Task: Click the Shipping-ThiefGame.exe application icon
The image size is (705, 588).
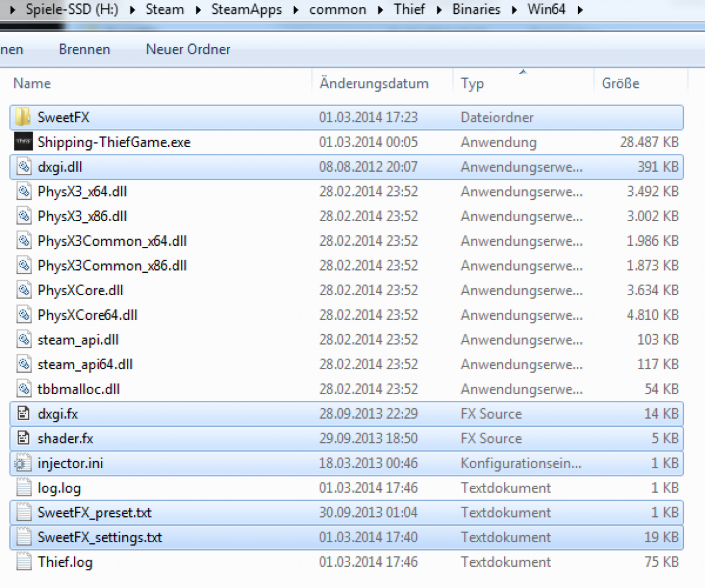Action: [x=24, y=142]
